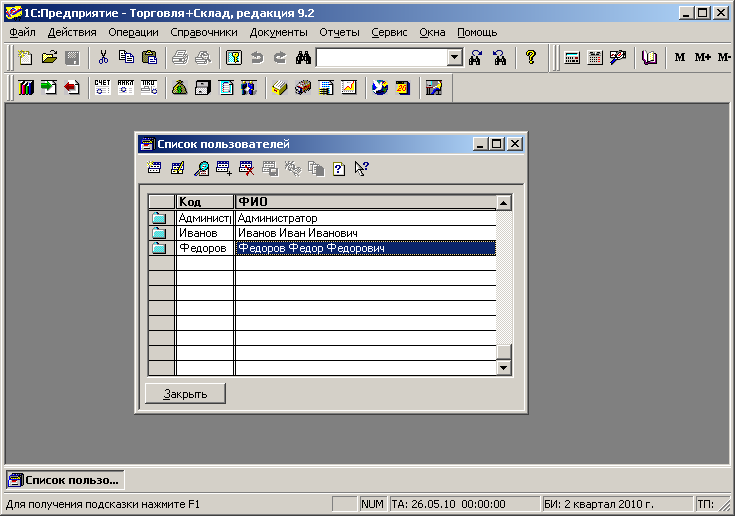Click the СЧЕТ invoice toolbar icon
Screen dimensions: 735x516
click(x=103, y=88)
